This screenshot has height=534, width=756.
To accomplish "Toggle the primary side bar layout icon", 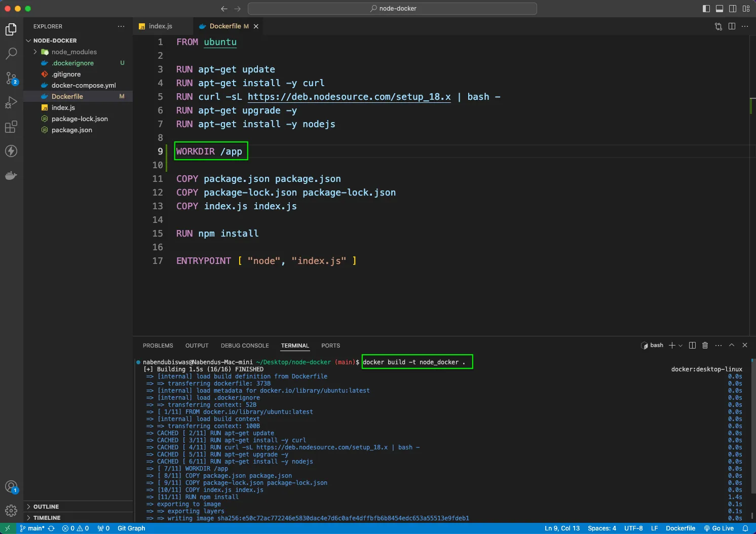I will click(x=706, y=9).
